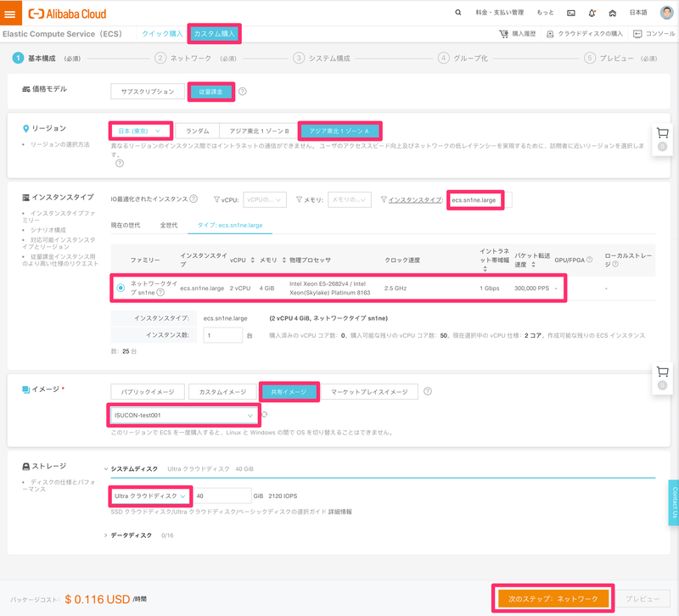The height and width of the screenshot is (616, 679).
Task: Open リージョンの選択方法 link
Action: (59, 144)
